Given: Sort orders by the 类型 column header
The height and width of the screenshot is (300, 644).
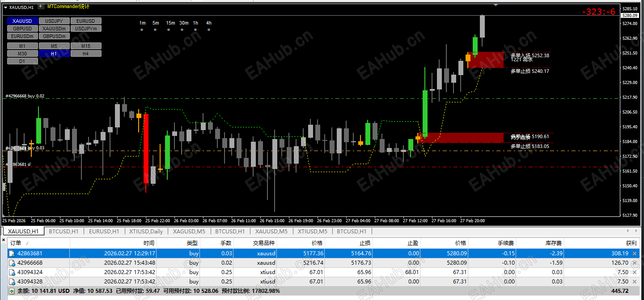Looking at the screenshot, I should click(179, 243).
